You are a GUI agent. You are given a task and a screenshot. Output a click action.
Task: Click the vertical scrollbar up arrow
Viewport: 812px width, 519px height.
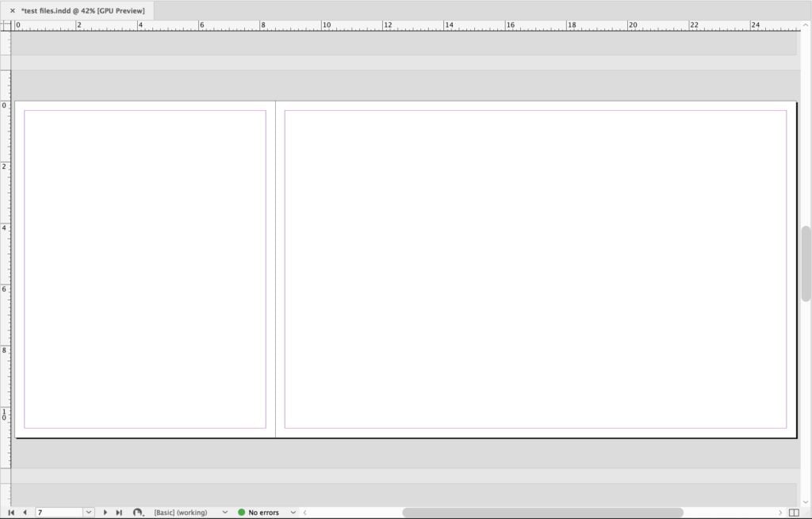(806, 24)
